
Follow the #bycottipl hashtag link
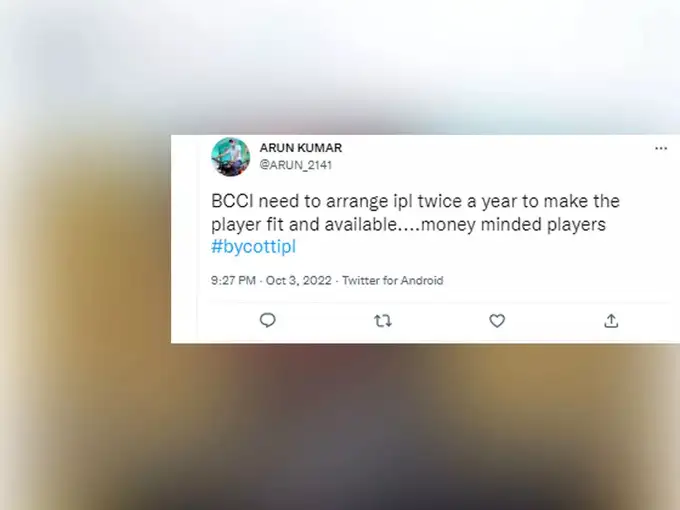tap(253, 246)
